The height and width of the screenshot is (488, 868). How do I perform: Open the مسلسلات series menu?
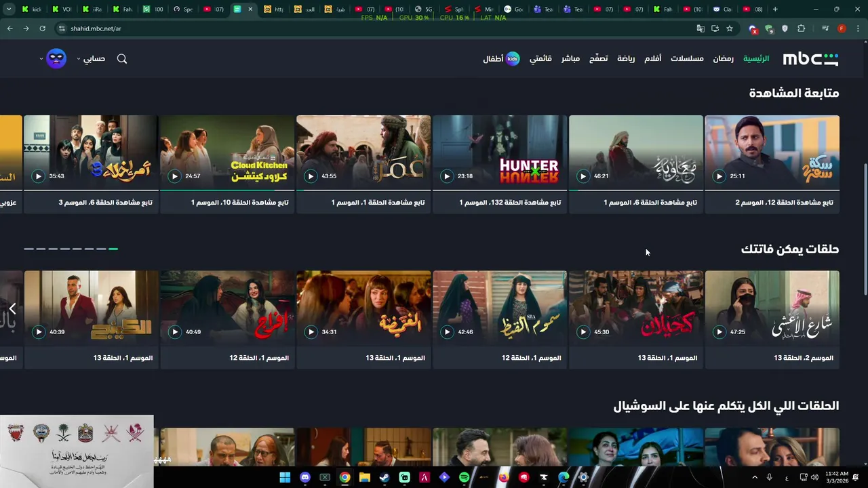click(687, 59)
